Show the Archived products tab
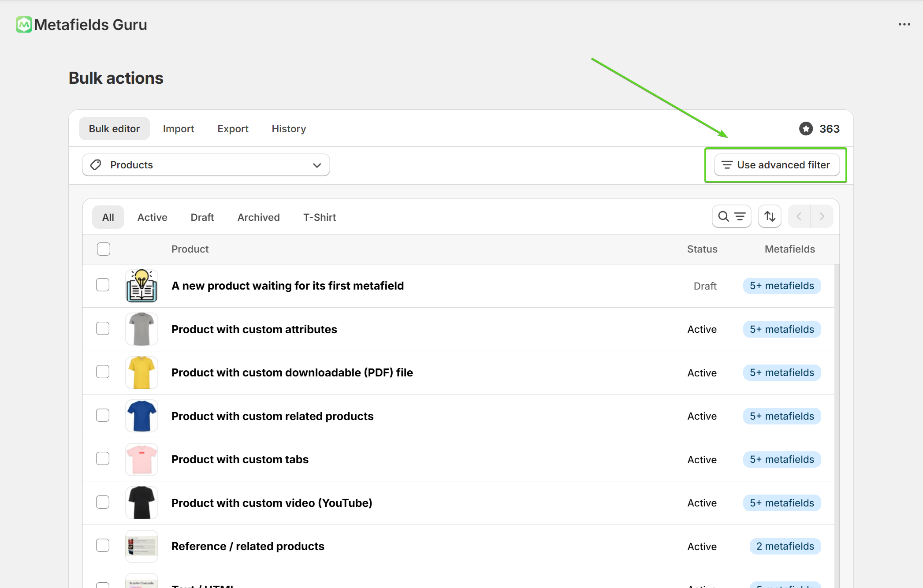The height and width of the screenshot is (588, 923). [x=258, y=217]
